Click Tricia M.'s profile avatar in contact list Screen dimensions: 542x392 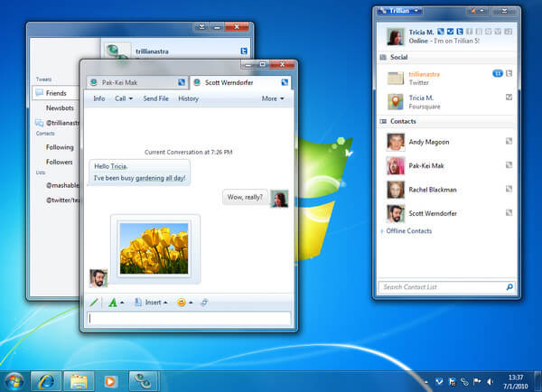tap(396, 37)
